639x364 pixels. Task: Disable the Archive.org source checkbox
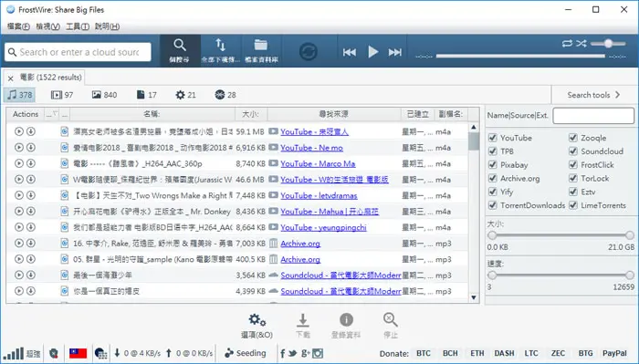click(493, 178)
